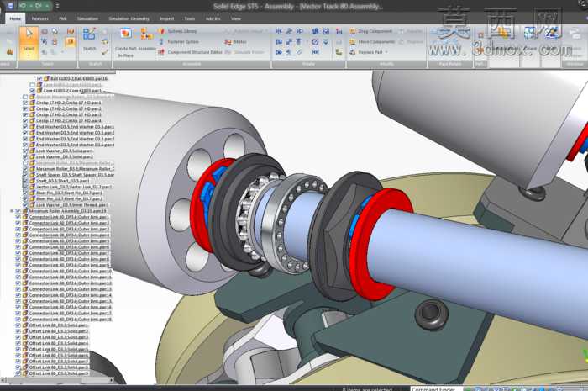588x391 pixels.
Task: Click assembly icon beside Mecanum Roller Assembly_D3.10
Action: click(x=25, y=211)
